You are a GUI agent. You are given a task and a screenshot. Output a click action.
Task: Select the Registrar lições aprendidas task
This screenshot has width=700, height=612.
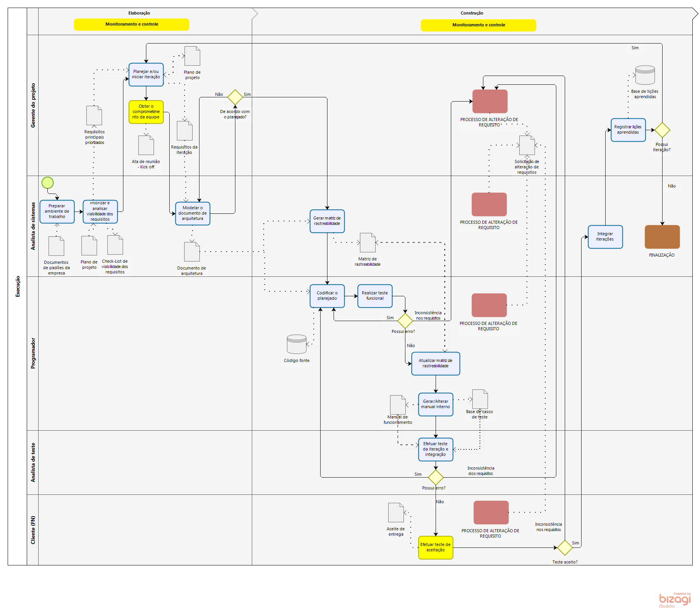tap(628, 130)
